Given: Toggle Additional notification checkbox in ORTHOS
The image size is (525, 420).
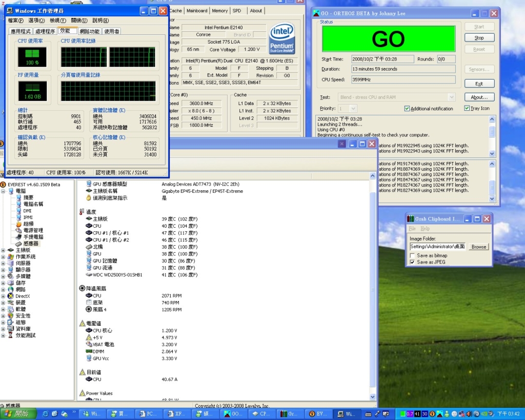Looking at the screenshot, I should (407, 109).
